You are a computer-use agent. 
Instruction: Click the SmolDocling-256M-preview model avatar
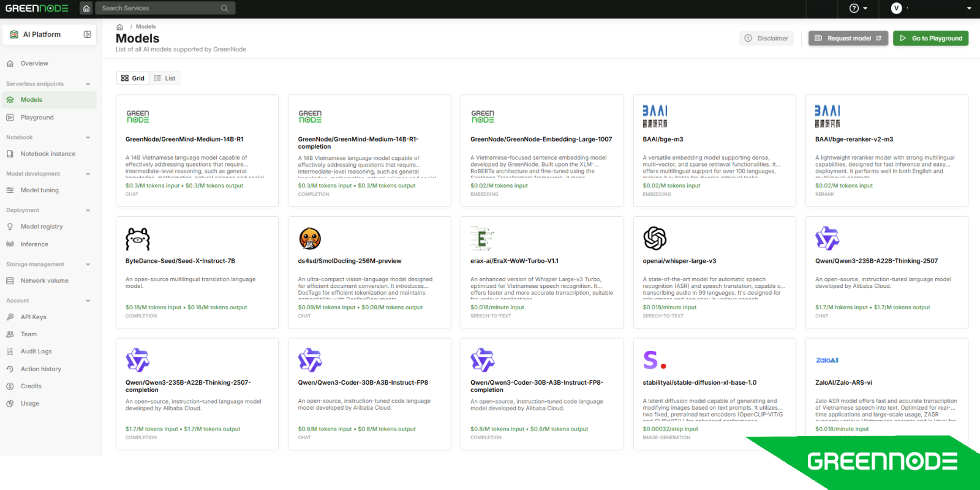click(310, 238)
